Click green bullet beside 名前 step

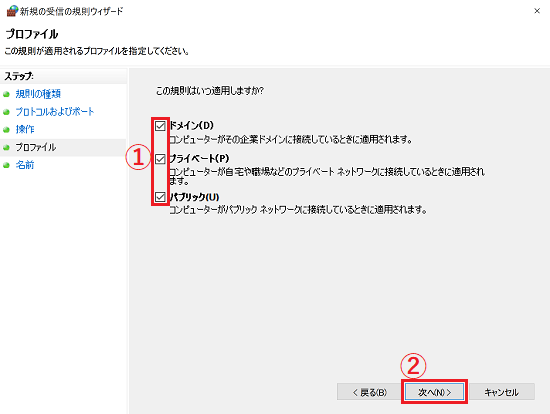(6, 165)
